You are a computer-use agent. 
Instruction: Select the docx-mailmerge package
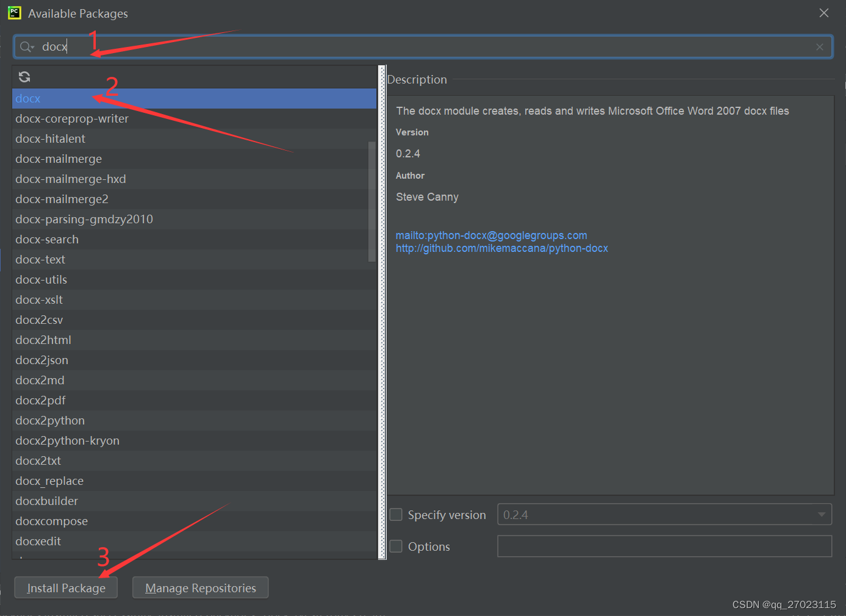click(195, 159)
